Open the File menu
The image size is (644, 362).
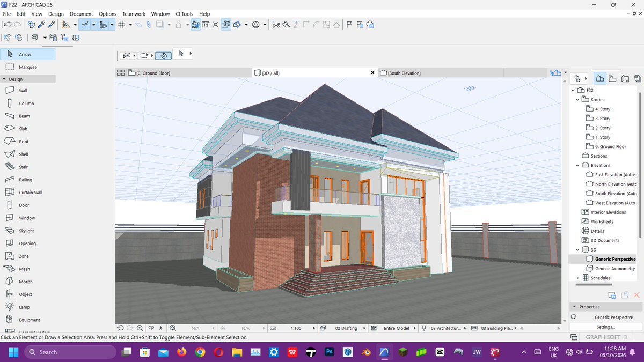point(7,14)
